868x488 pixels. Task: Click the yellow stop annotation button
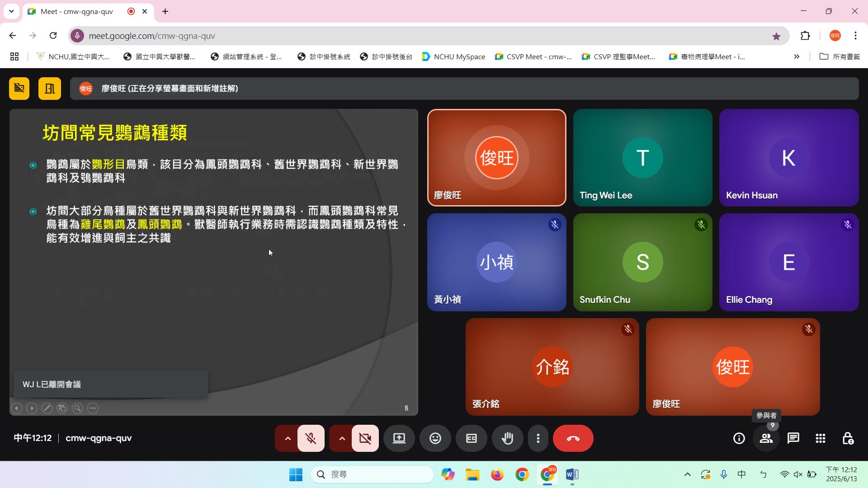[19, 88]
